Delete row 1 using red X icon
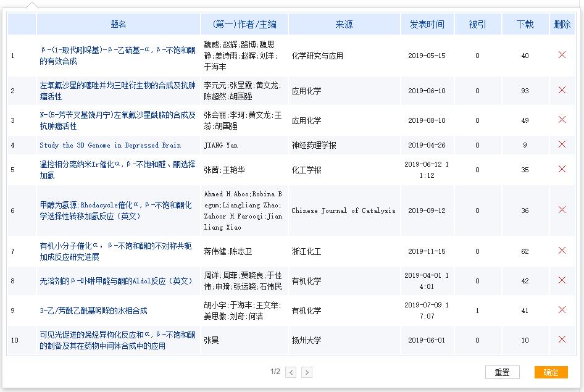584x392 pixels. pyautogui.click(x=562, y=55)
